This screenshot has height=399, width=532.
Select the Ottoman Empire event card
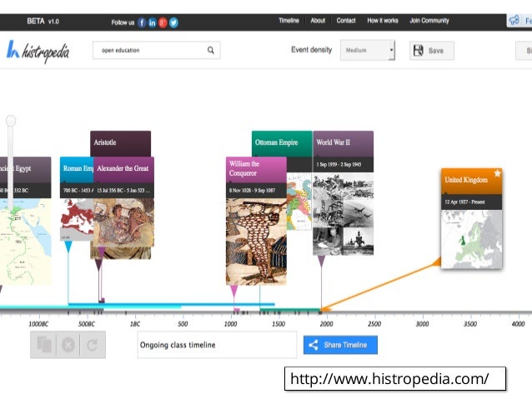point(282,143)
